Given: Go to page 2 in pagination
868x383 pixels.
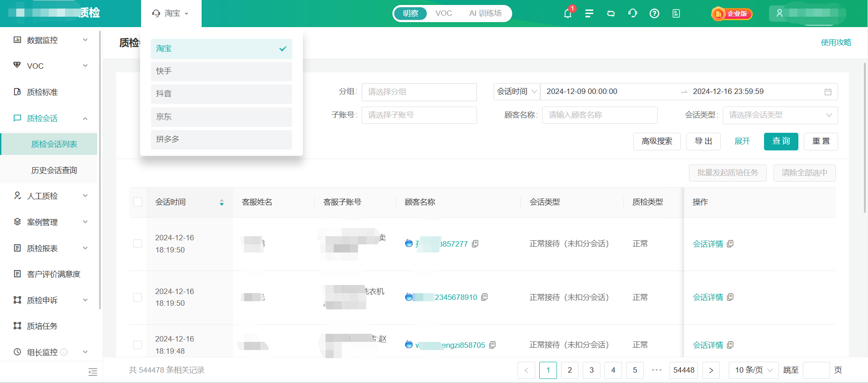Looking at the screenshot, I should click(570, 370).
